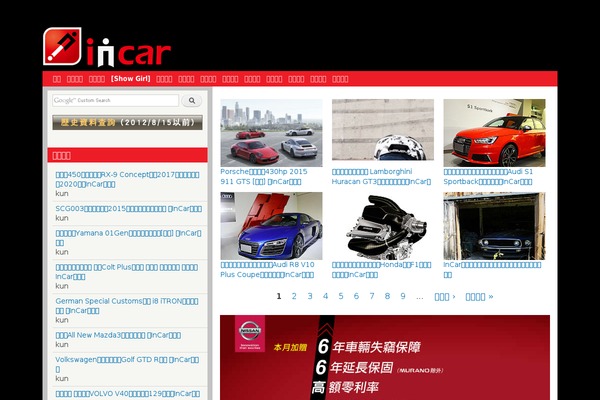Open the Audi R8 V10 Plus Coupe link
600x400 pixels.
pos(267,269)
